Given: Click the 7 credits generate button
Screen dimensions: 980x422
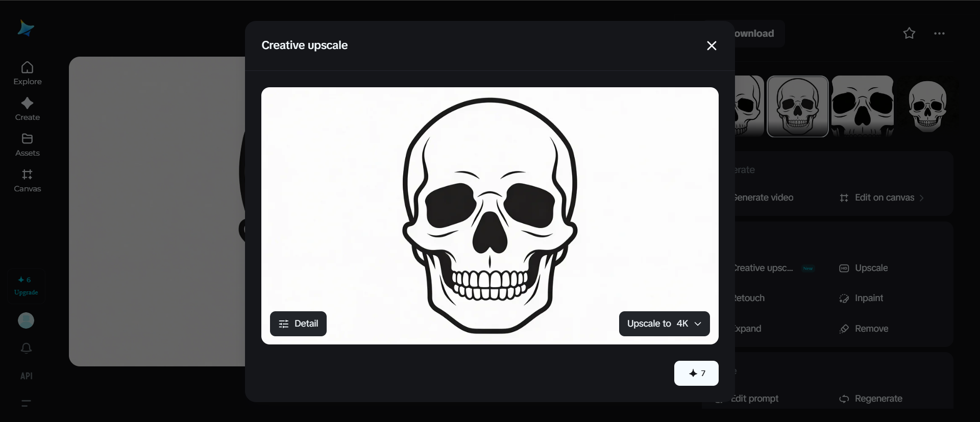Looking at the screenshot, I should coord(696,373).
